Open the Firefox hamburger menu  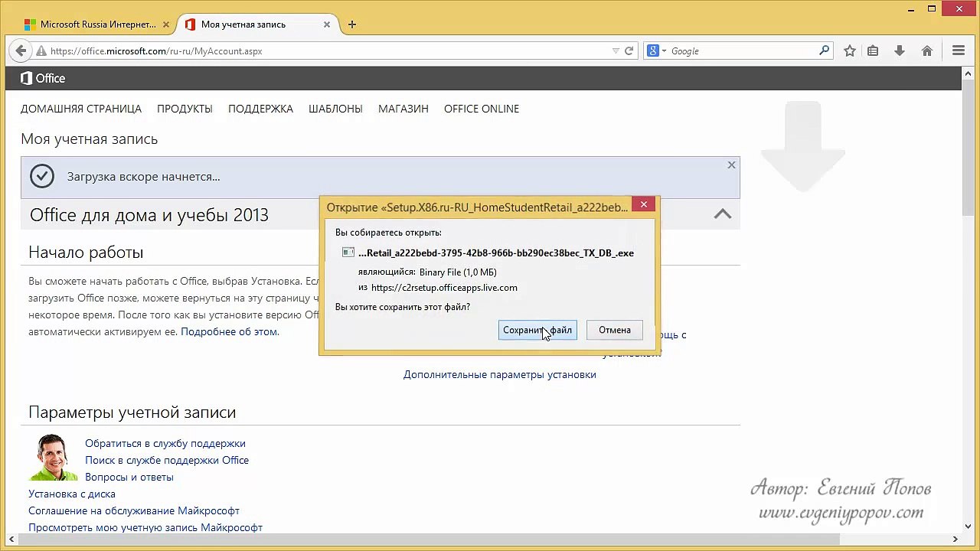959,51
